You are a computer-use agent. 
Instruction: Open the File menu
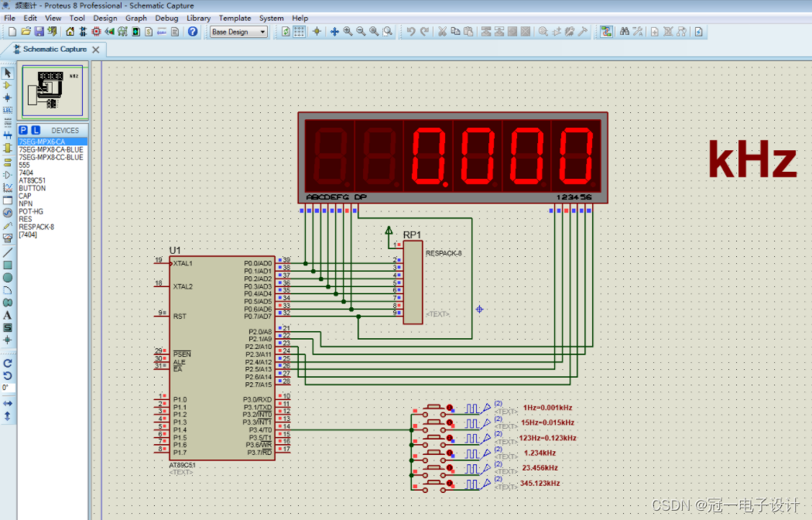[10, 18]
